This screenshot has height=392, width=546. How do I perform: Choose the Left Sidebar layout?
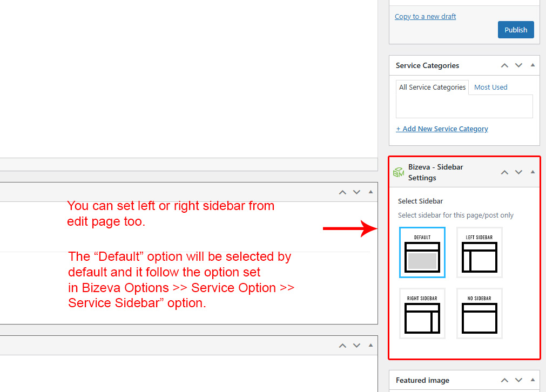pos(479,252)
